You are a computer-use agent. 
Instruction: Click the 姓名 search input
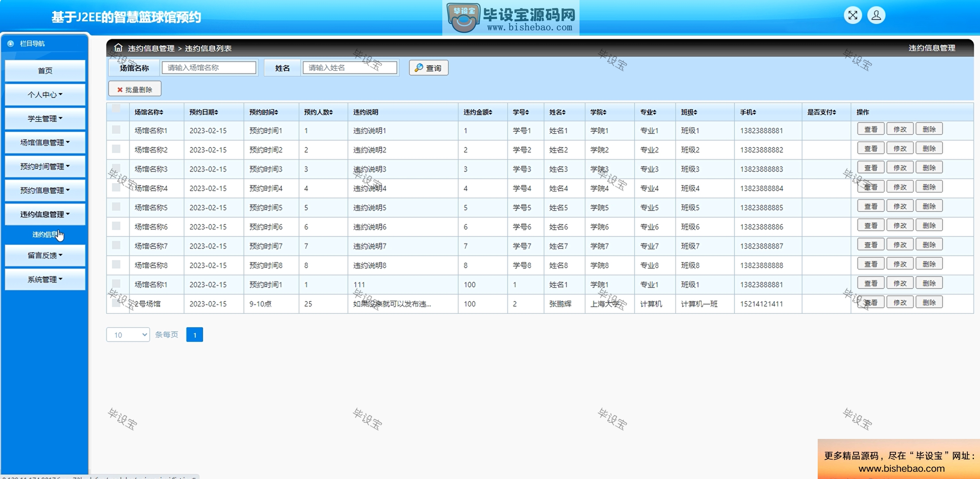pyautogui.click(x=350, y=68)
